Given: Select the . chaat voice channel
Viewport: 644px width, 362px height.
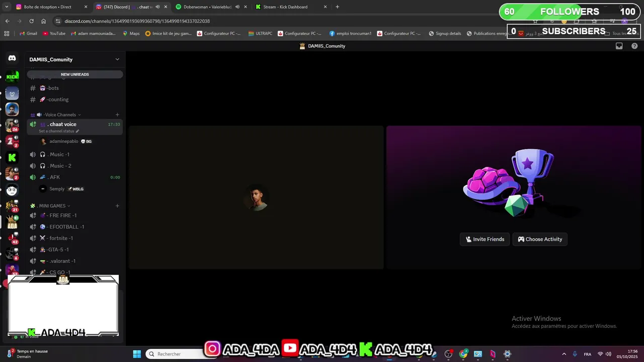Looking at the screenshot, I should 75,127.
